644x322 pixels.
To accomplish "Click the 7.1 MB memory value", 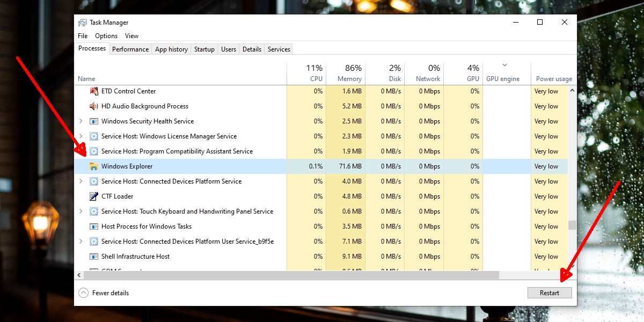I will (352, 241).
